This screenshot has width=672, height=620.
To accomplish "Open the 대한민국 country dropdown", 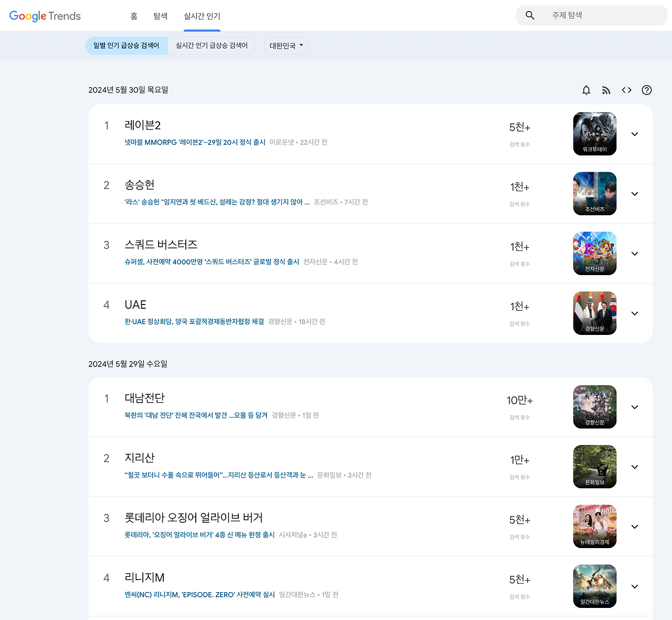I will coord(286,45).
